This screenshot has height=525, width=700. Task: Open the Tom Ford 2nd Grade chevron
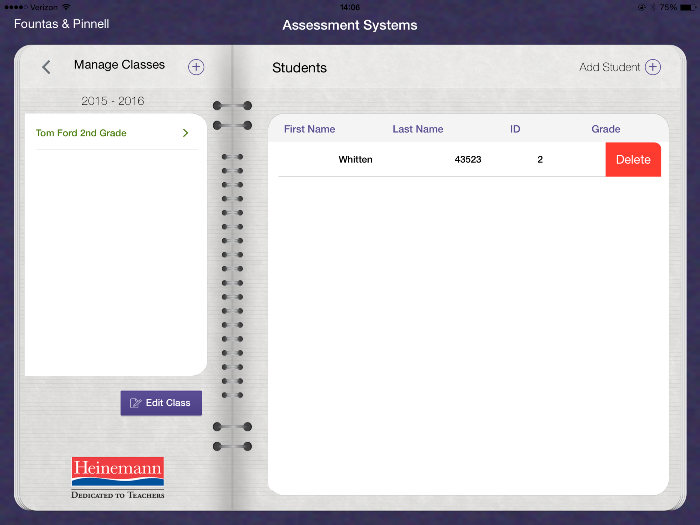click(x=185, y=133)
